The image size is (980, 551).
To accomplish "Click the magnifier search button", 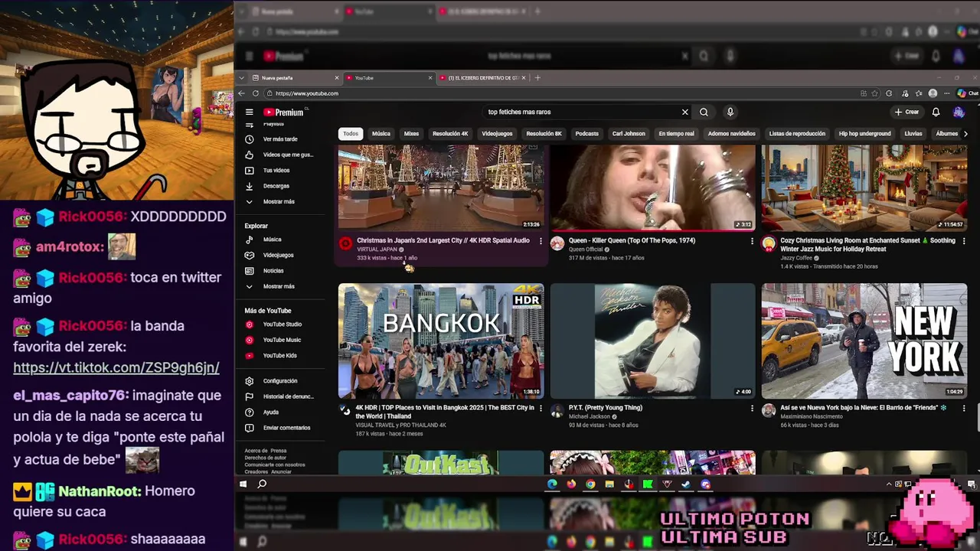I will point(704,112).
